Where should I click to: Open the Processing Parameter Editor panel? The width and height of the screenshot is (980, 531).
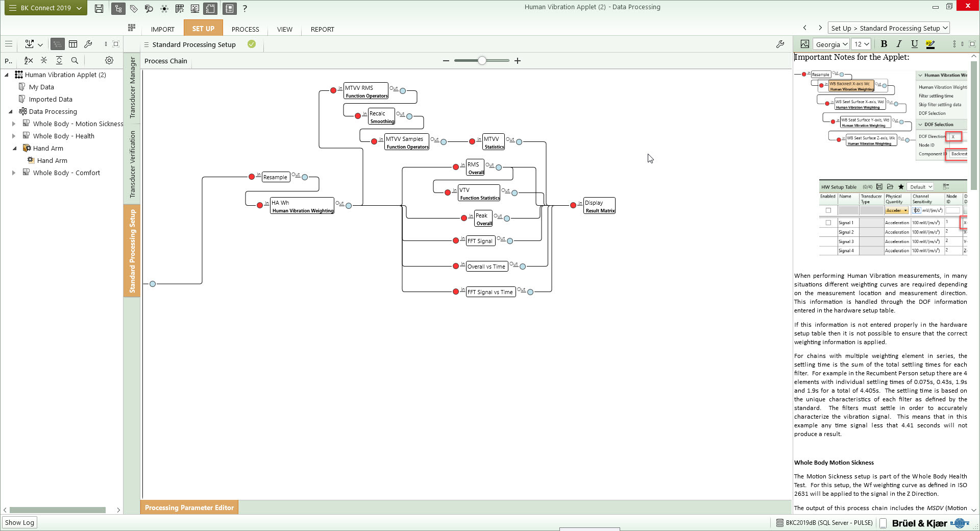[189, 508]
